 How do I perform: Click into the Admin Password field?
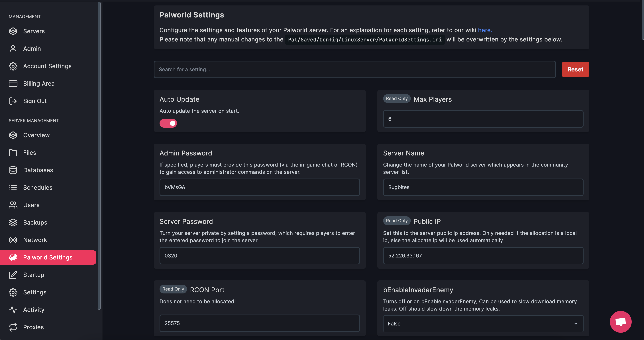[259, 187]
